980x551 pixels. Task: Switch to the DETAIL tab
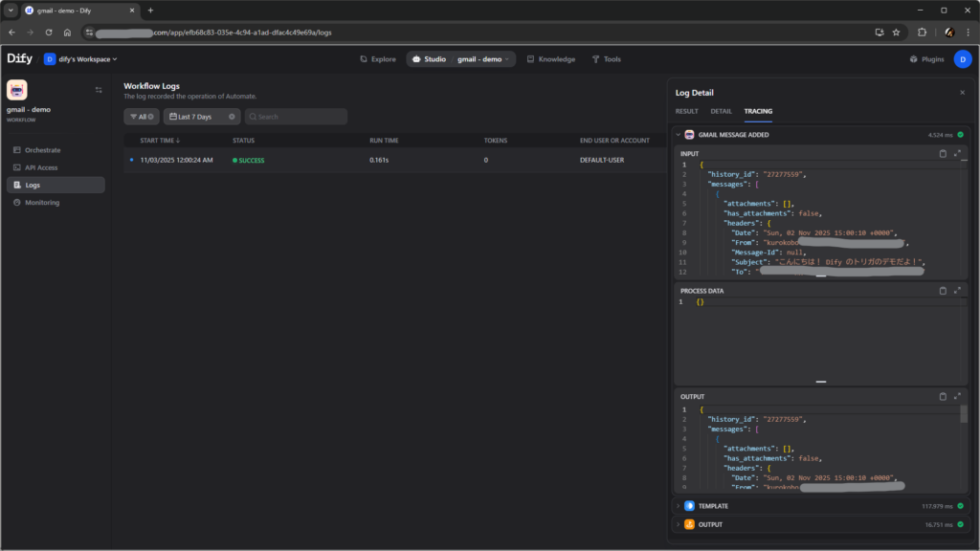point(721,111)
